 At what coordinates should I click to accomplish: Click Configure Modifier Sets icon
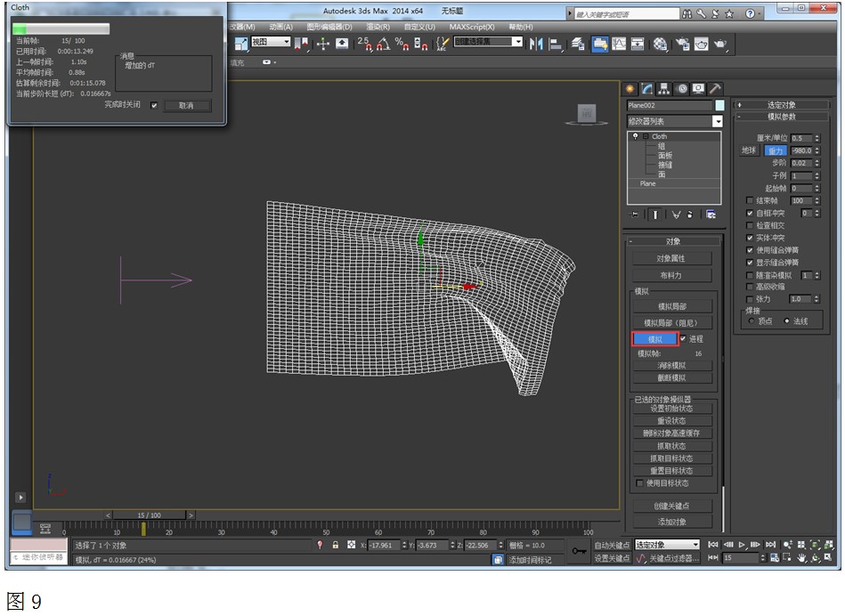click(x=711, y=215)
